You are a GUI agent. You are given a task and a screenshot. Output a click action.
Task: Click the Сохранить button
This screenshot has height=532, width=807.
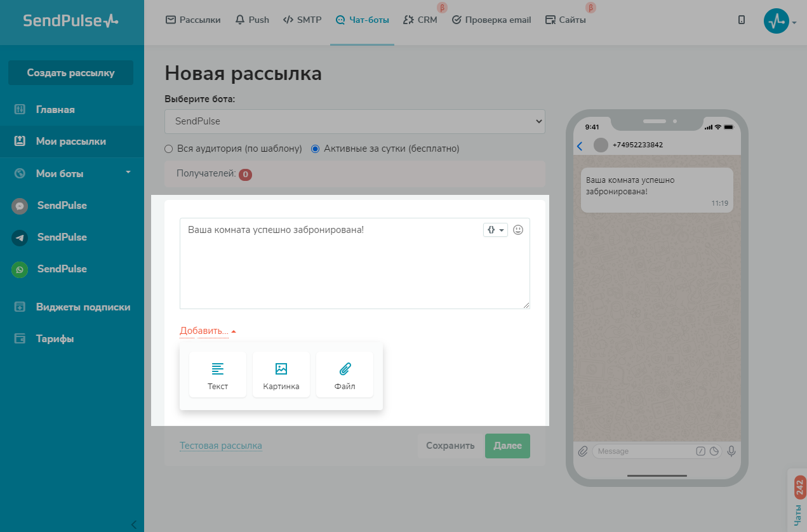point(450,446)
